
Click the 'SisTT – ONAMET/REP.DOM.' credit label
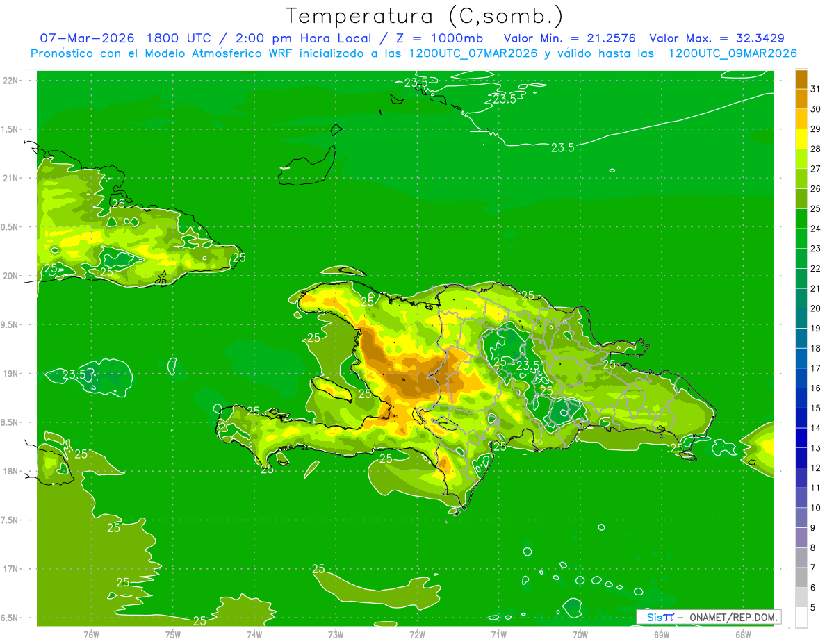click(x=710, y=617)
